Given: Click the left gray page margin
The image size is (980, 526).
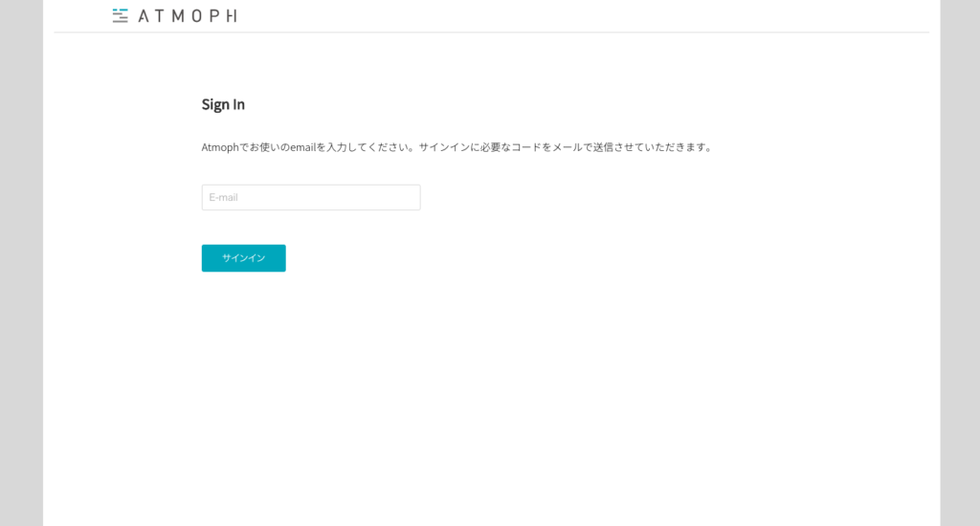Looking at the screenshot, I should tap(21, 263).
